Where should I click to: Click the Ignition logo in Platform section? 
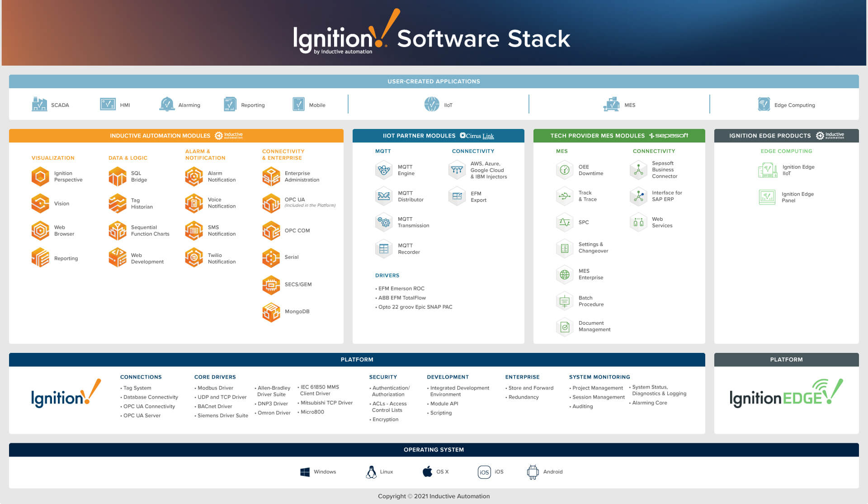66,393
